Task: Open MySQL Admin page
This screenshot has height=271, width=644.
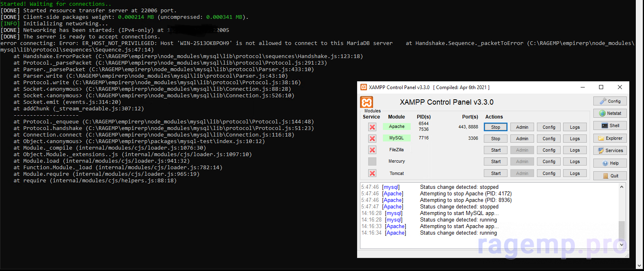Action: 522,139
